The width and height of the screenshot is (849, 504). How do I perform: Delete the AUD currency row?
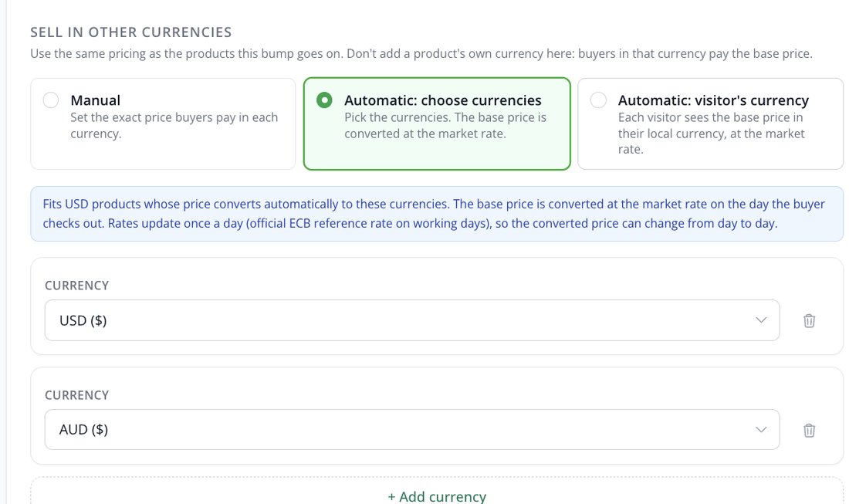[x=809, y=430]
